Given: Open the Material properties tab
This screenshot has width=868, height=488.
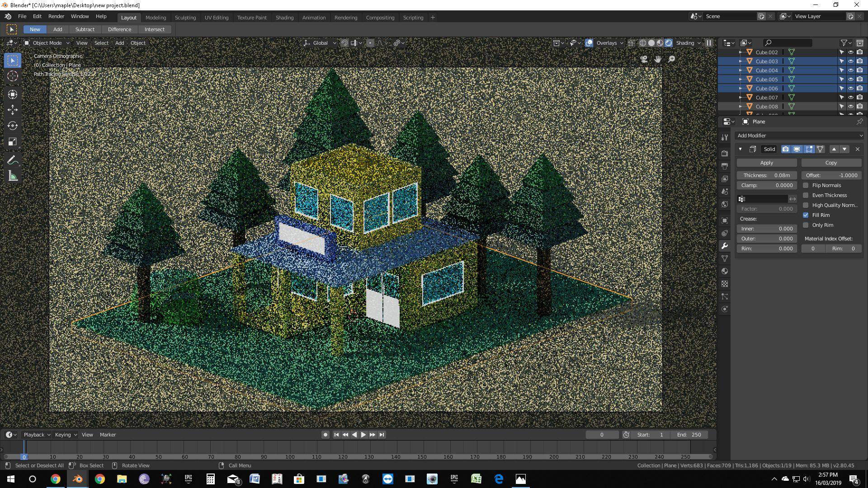Looking at the screenshot, I should [x=725, y=271].
